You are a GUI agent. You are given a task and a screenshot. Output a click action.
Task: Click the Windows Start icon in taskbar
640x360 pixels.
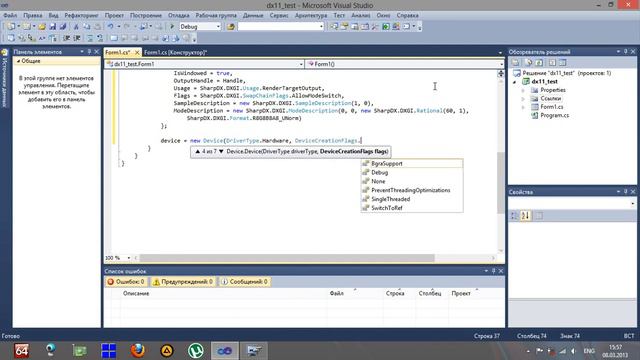click(x=109, y=351)
